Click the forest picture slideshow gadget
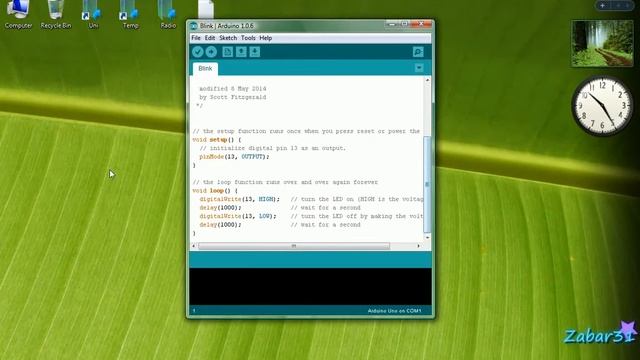Viewport: 640px width, 360px height. click(x=602, y=43)
